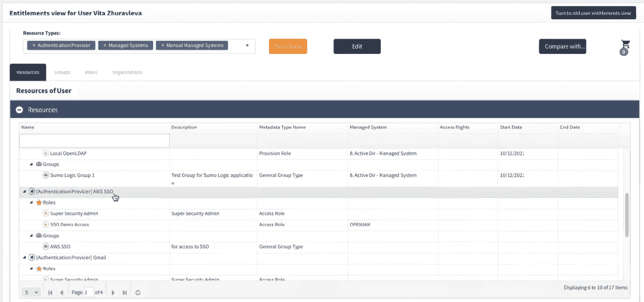Clear all selected resource types
Viewport: 644px width, 302px height.
tap(247, 46)
